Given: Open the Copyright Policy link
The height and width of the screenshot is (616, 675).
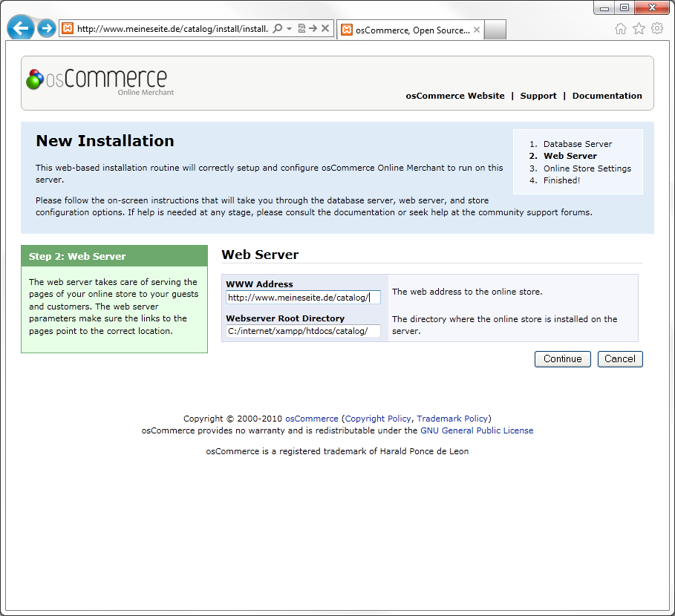Looking at the screenshot, I should [378, 419].
